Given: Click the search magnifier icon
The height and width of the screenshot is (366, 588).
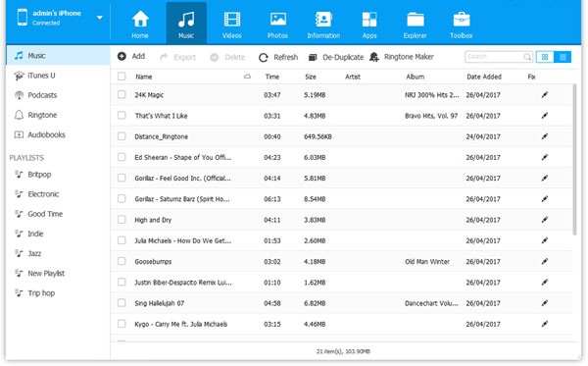Looking at the screenshot, I should 527,57.
